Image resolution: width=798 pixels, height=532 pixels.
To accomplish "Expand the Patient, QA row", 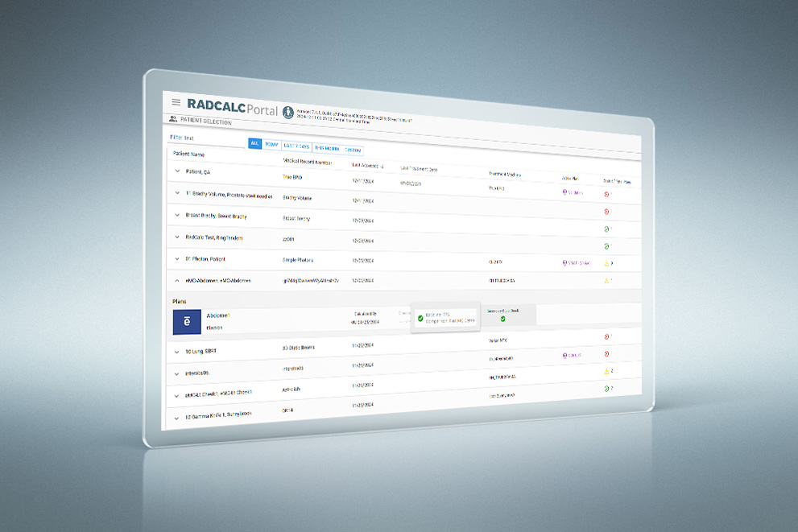I will pyautogui.click(x=177, y=171).
